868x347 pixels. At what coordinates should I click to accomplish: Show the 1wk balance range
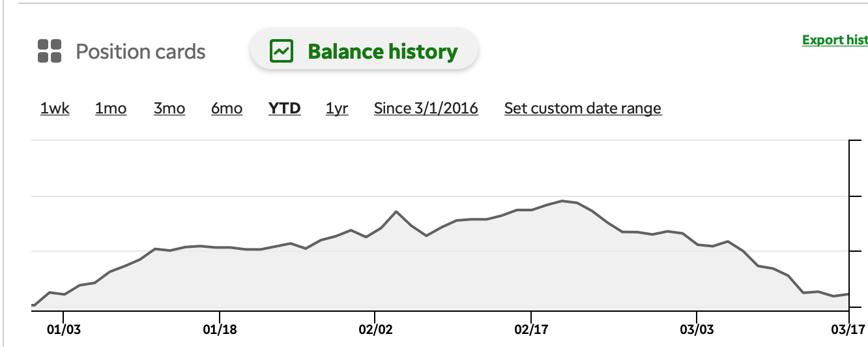pos(55,108)
